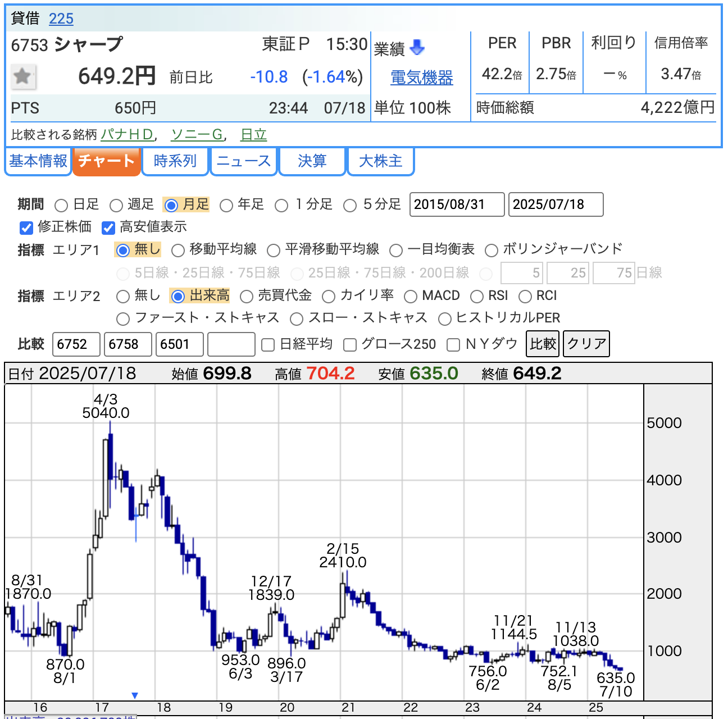Select the 5分足 period radio
The image size is (728, 719).
[350, 205]
